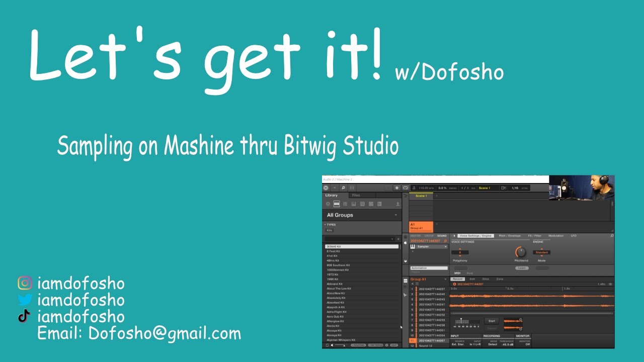The image size is (644, 362).
Task: Switch sampler to the Slice tab
Action: 486,279
